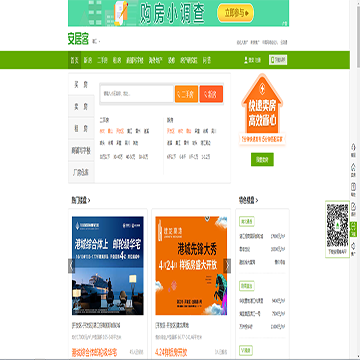360x360 pixels.
Task: Select the 卖房 side tab
Action: click(x=81, y=106)
